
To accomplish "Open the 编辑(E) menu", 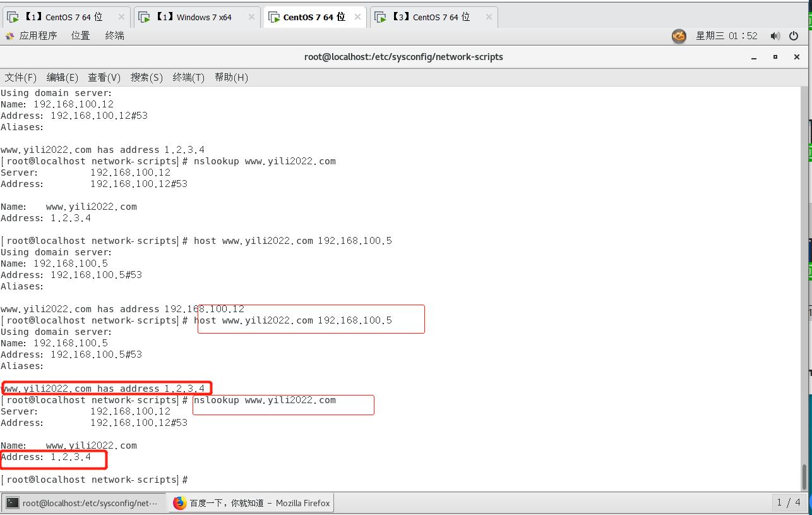I will point(63,77).
